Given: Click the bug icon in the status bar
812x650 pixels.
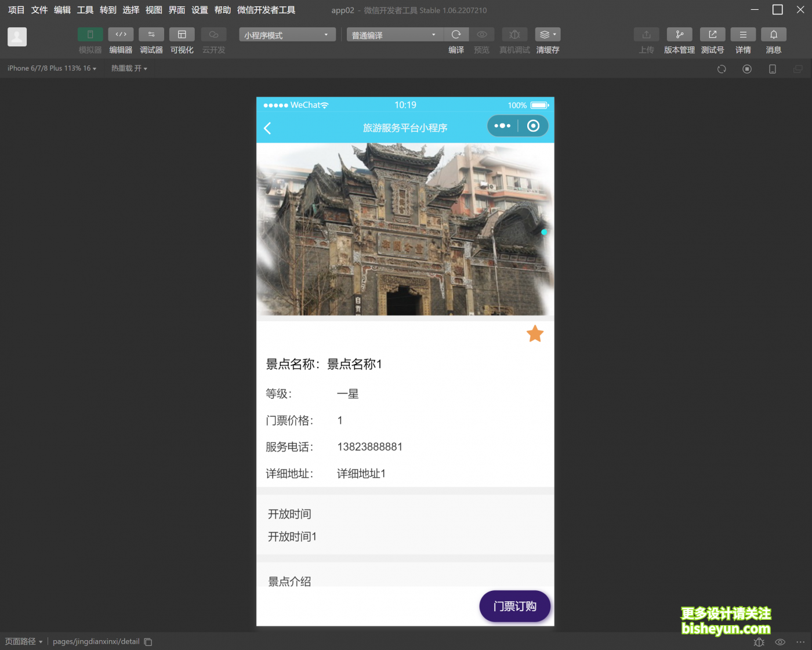Looking at the screenshot, I should click(x=759, y=642).
